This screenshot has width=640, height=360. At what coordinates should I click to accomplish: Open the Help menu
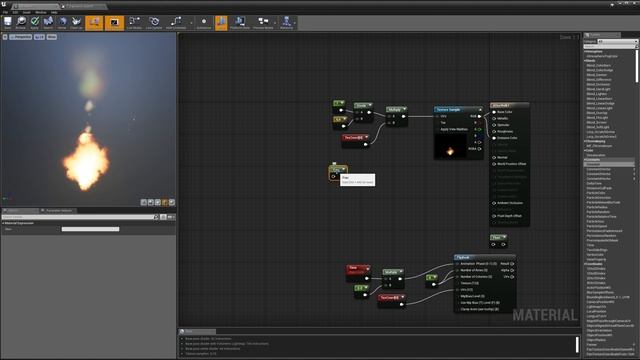click(54, 12)
